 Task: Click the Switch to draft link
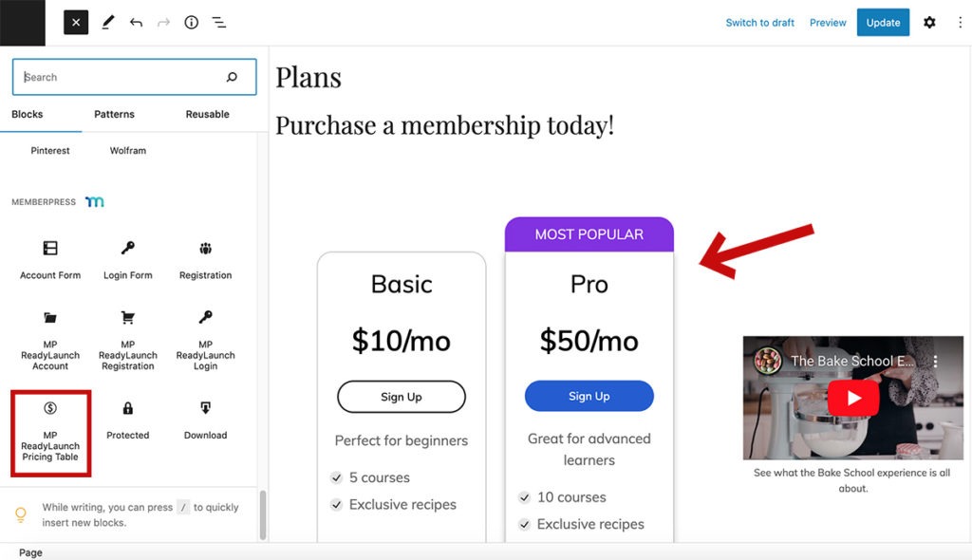click(x=759, y=23)
